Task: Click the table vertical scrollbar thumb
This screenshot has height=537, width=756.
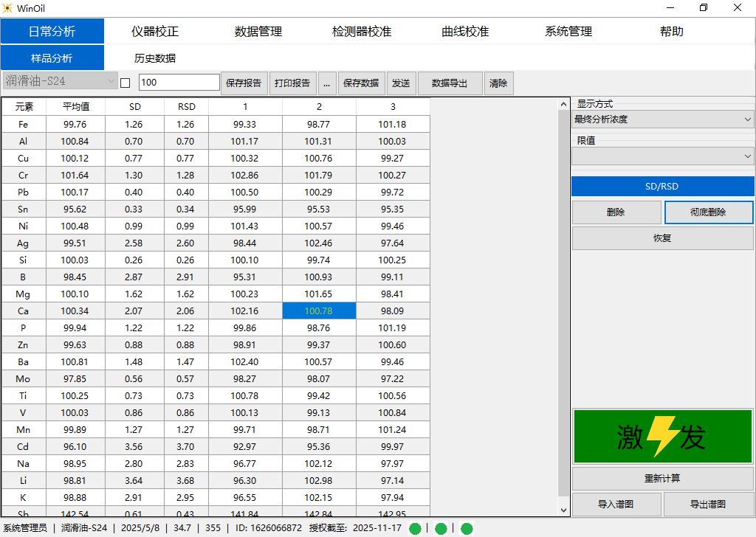Action: (563, 303)
